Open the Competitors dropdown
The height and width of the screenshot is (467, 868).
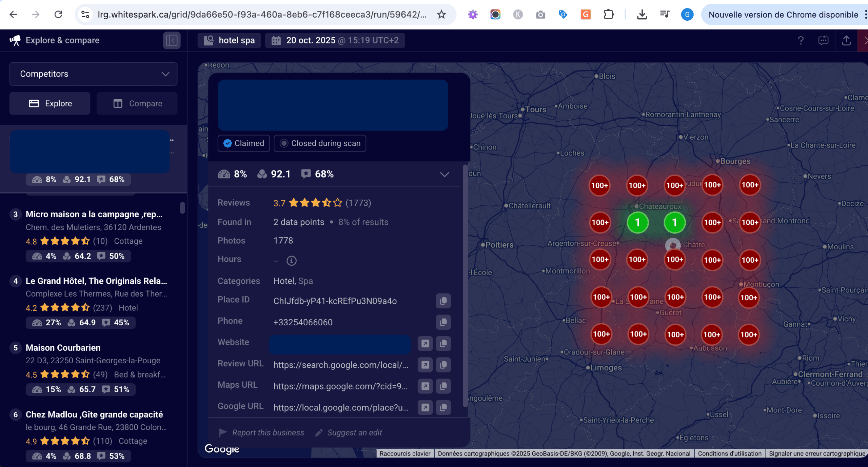tap(93, 74)
